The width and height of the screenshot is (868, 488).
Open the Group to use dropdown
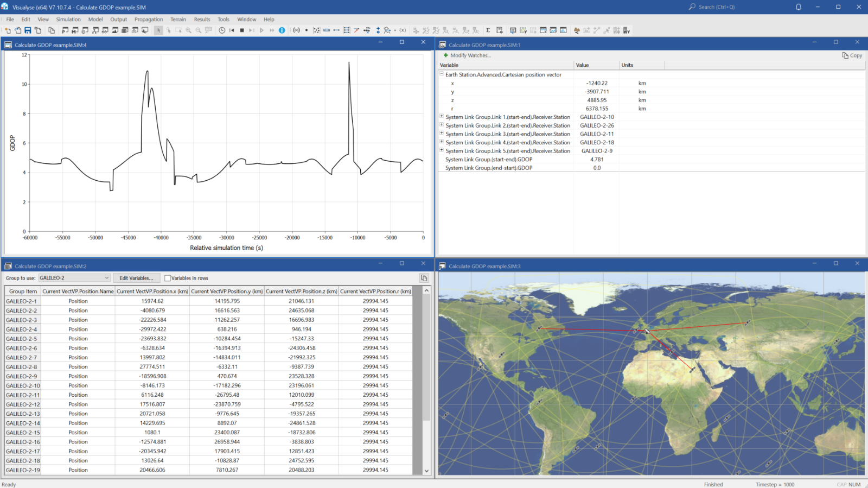[74, 278]
